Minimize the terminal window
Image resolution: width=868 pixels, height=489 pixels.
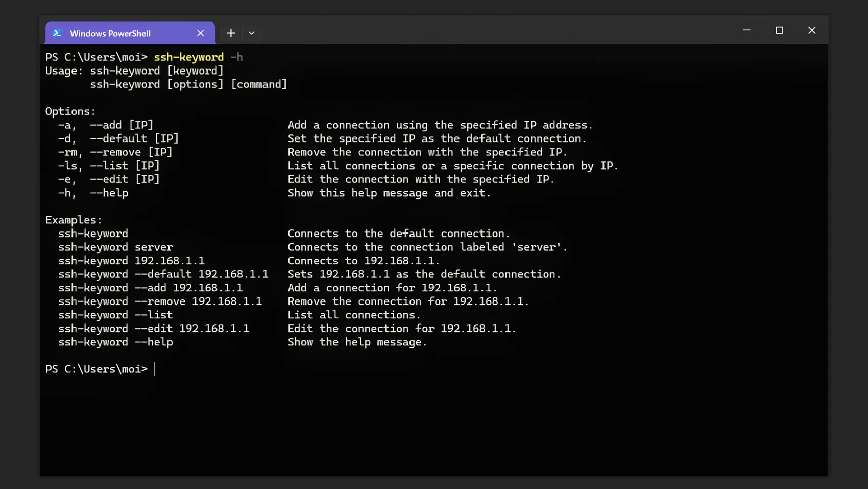(746, 30)
